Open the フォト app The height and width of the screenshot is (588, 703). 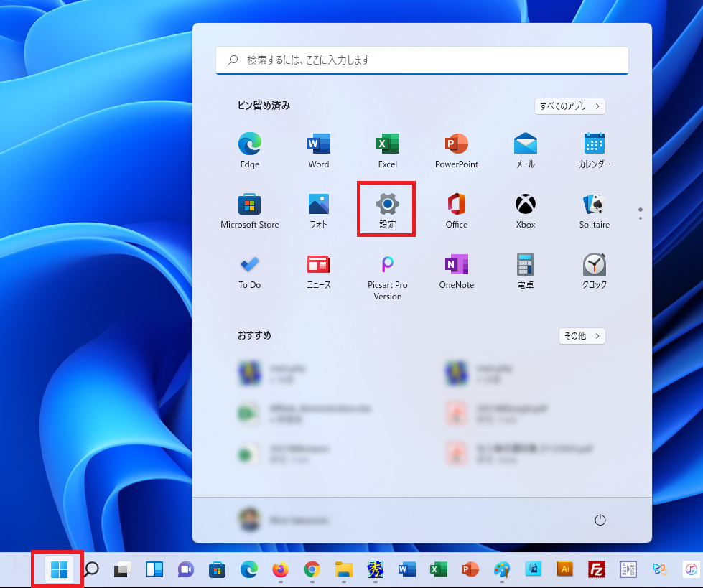[319, 210]
